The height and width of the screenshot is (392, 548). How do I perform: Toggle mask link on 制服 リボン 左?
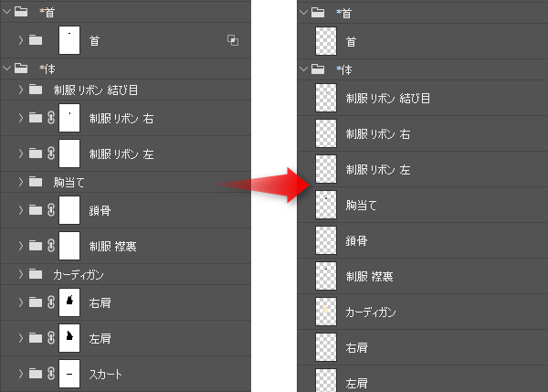(51, 154)
